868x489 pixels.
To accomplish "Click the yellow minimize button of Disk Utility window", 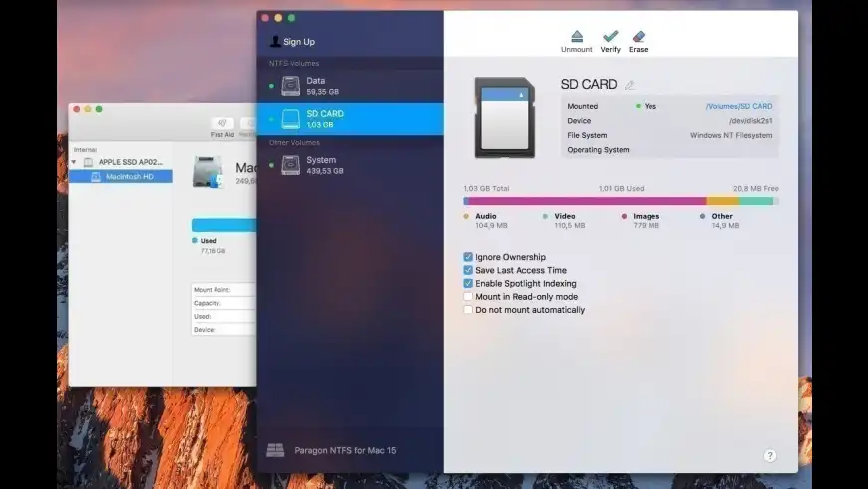I will point(88,109).
